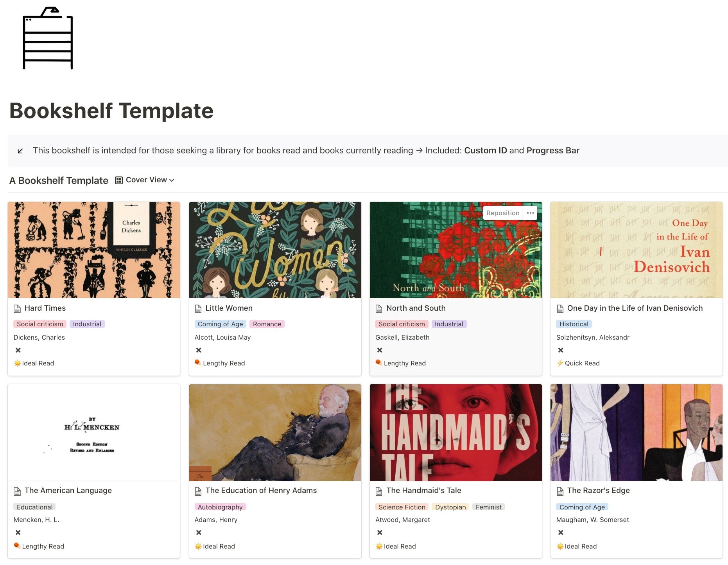Open the Hard Times title link
The width and height of the screenshot is (728, 565).
[45, 308]
